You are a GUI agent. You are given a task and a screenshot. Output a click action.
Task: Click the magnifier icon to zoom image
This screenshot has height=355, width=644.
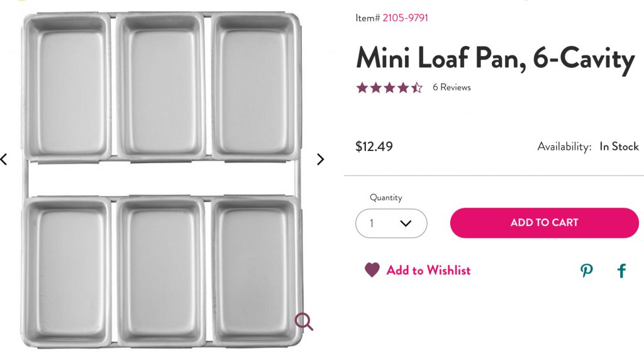pyautogui.click(x=304, y=322)
